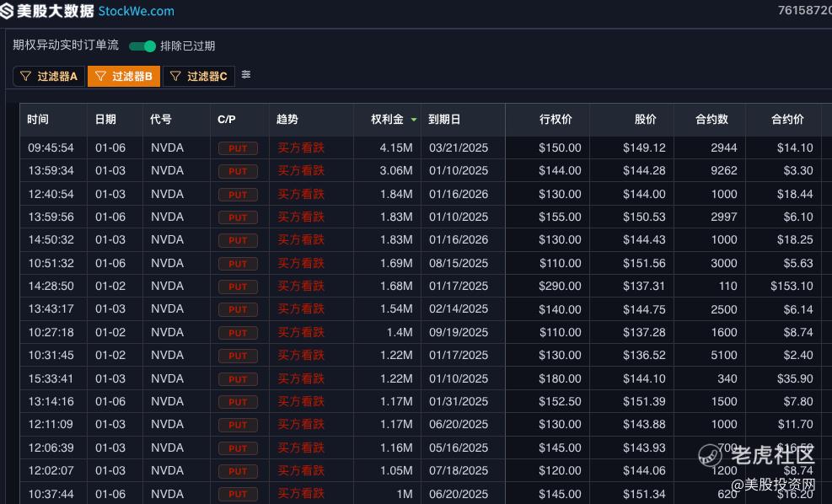
Task: Click the expiry date 07/18/2025
Action: pos(459,470)
